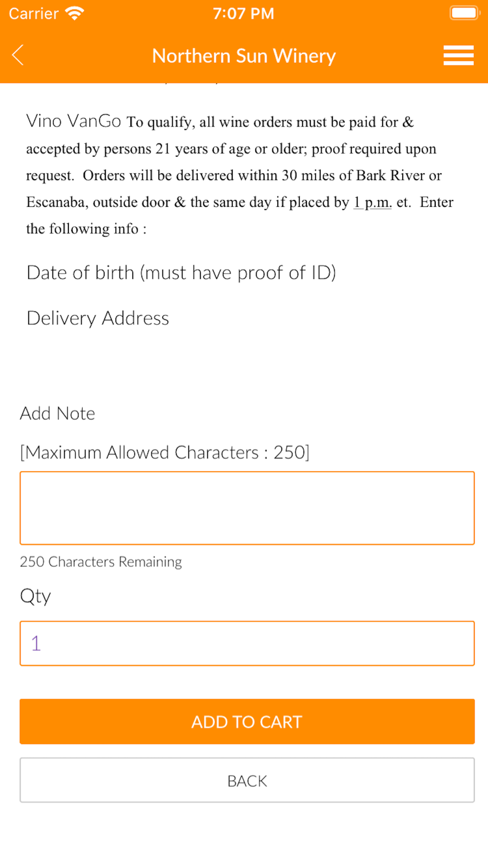Tap the Add Note label
The height and width of the screenshot is (868, 488).
click(58, 413)
